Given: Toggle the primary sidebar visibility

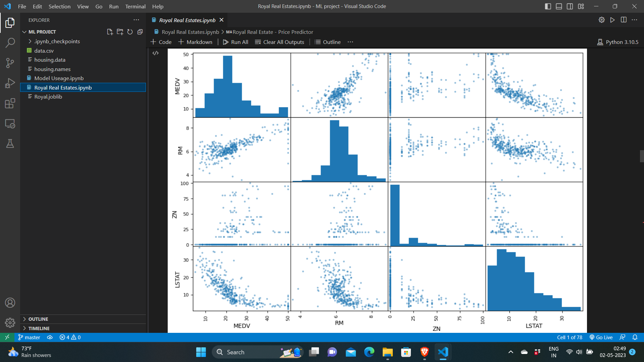Looking at the screenshot, I should [x=548, y=6].
